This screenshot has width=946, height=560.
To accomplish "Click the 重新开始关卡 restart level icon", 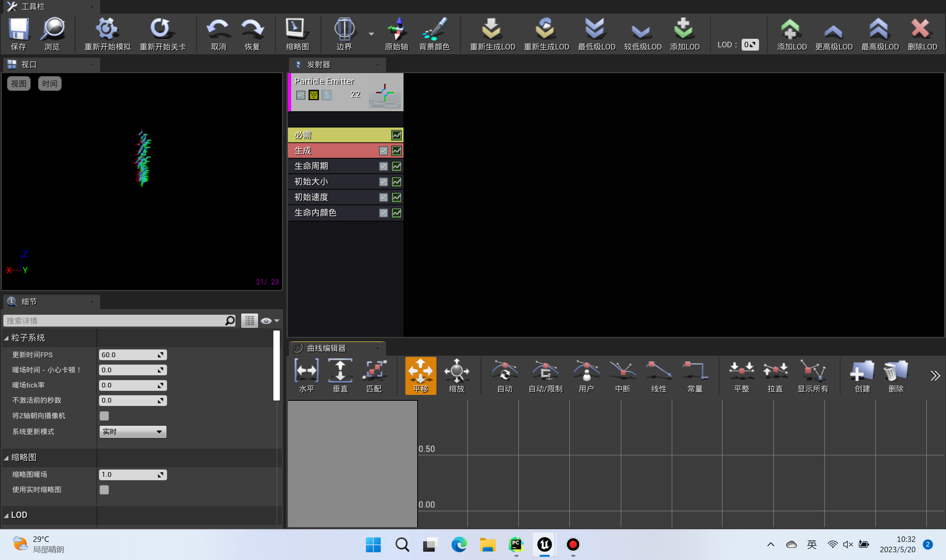I will pyautogui.click(x=162, y=34).
